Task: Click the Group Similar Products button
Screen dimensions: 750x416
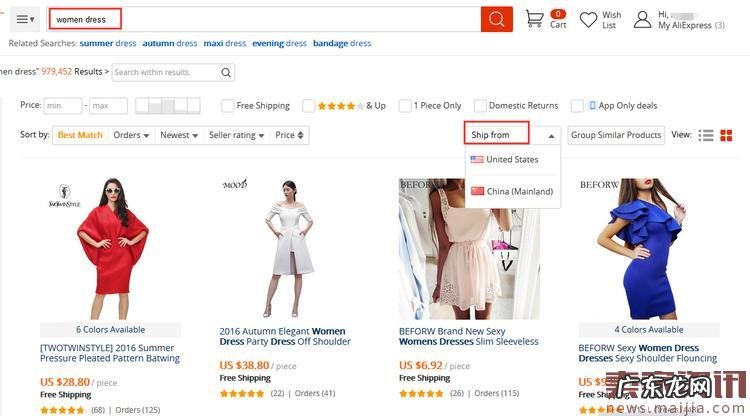Action: pyautogui.click(x=616, y=135)
